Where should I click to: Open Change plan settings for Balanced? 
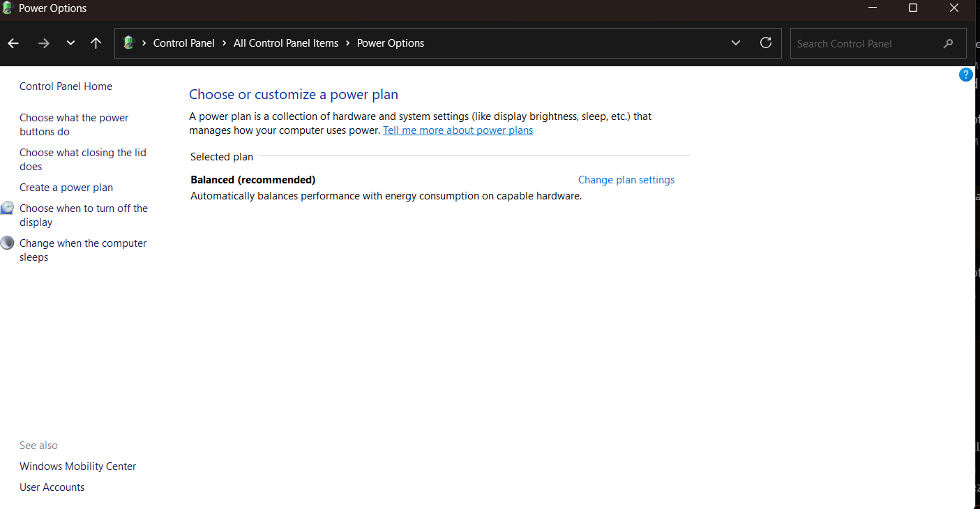pos(626,180)
